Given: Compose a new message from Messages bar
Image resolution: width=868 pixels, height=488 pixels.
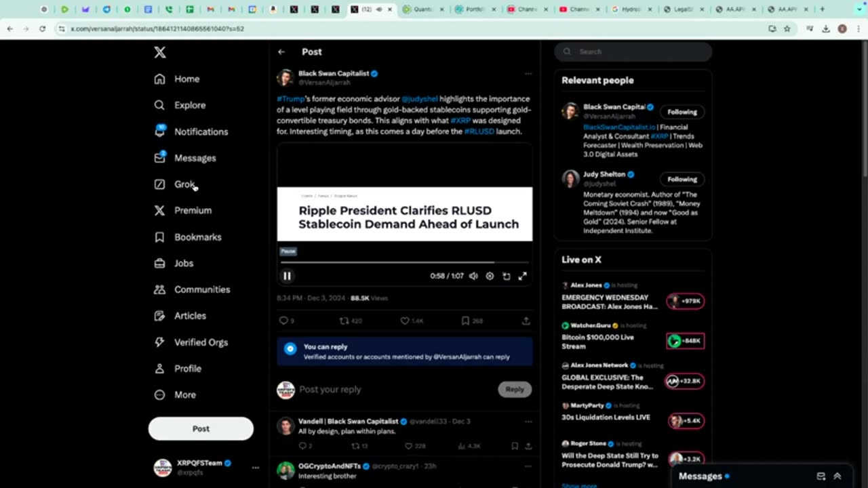Looking at the screenshot, I should coord(821,476).
